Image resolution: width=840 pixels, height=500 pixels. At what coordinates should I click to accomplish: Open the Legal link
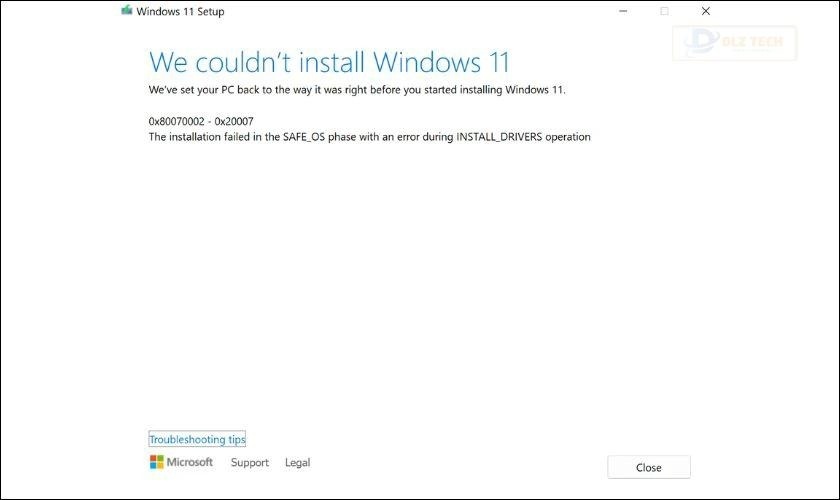297,462
